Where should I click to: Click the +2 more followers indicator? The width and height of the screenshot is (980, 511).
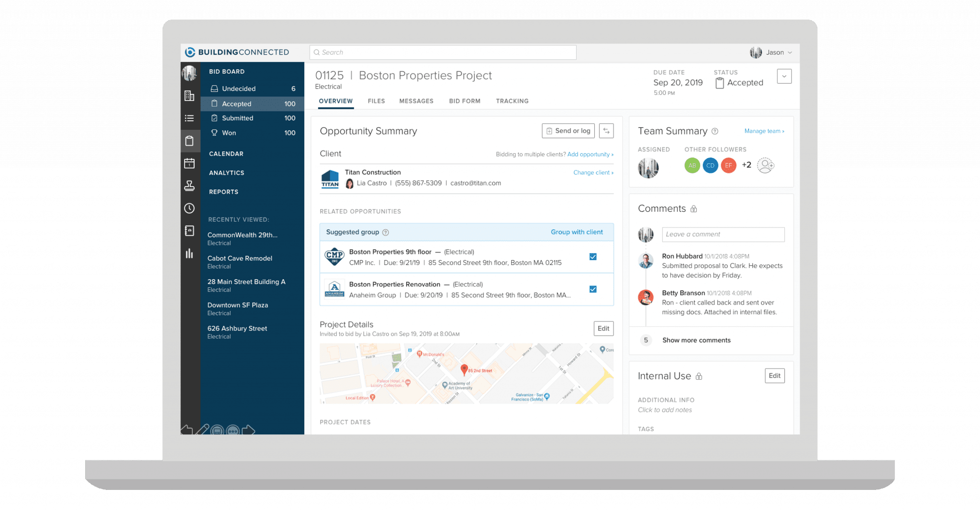tap(746, 165)
